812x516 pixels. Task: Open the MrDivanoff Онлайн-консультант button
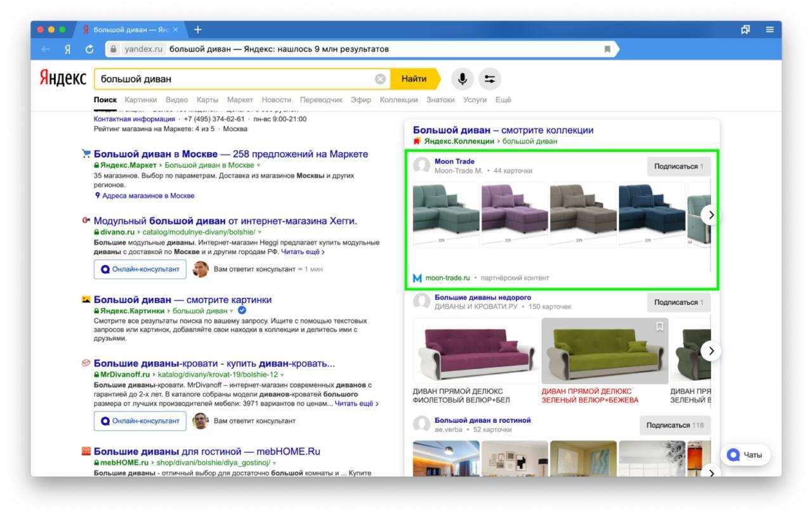(x=140, y=421)
